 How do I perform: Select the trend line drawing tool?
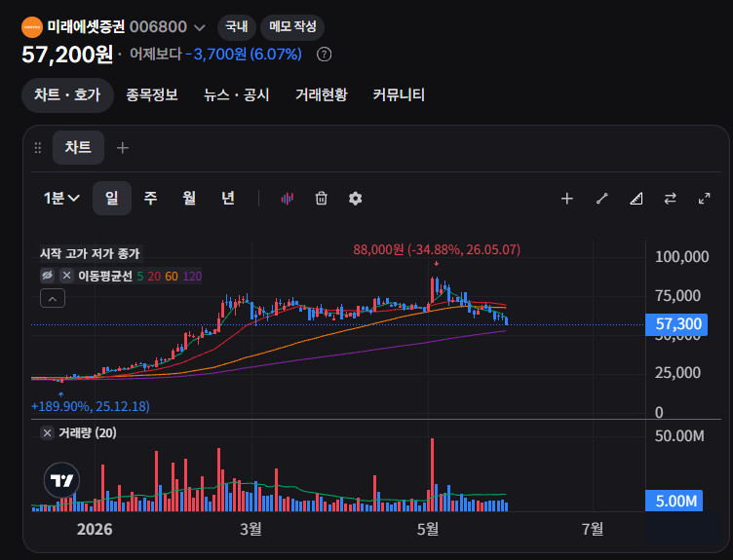point(602,199)
